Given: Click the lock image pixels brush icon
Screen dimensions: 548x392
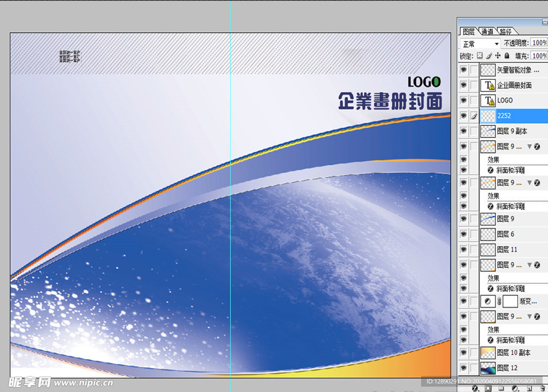Looking at the screenshot, I should [x=489, y=56].
